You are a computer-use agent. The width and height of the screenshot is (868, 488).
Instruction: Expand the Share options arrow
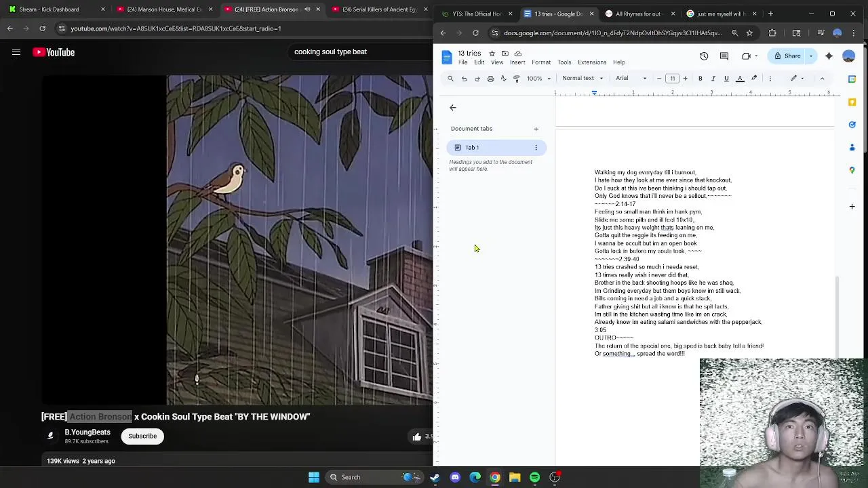811,56
